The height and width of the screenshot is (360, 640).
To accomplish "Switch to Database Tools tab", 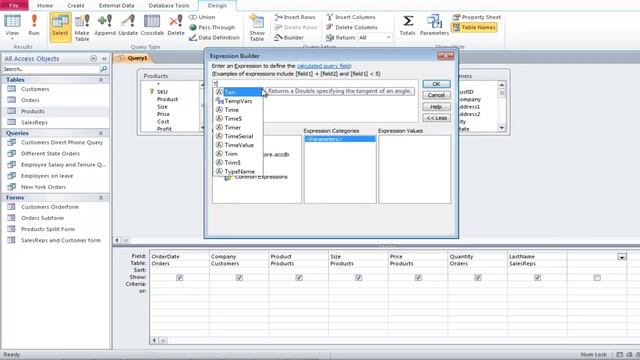I will (x=169, y=6).
